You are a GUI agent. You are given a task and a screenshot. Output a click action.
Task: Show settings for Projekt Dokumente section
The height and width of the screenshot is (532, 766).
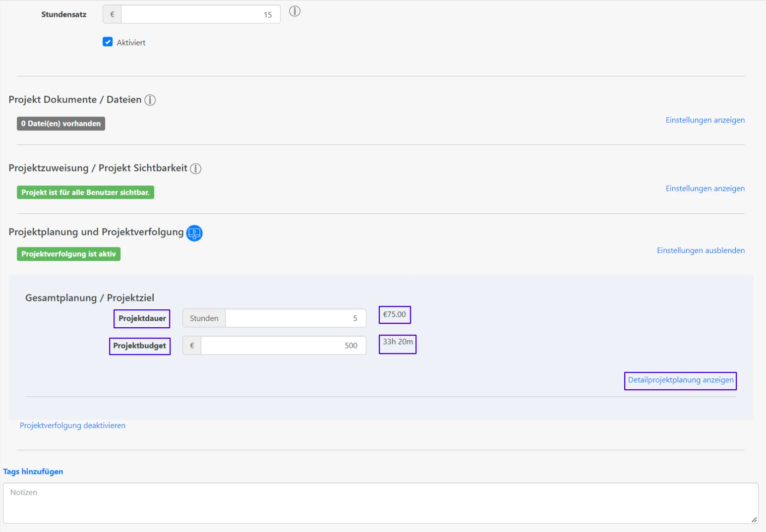[x=705, y=120]
